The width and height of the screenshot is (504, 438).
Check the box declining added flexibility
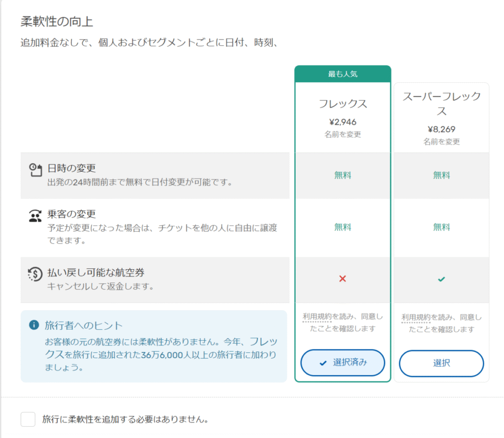[x=28, y=419]
